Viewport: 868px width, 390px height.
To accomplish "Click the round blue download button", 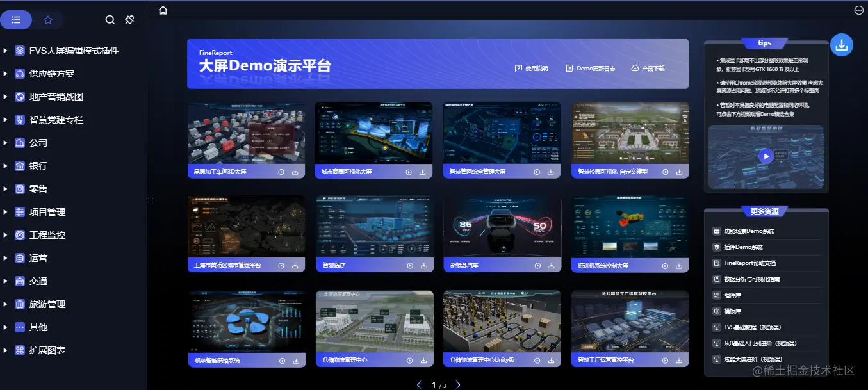I will click(842, 45).
